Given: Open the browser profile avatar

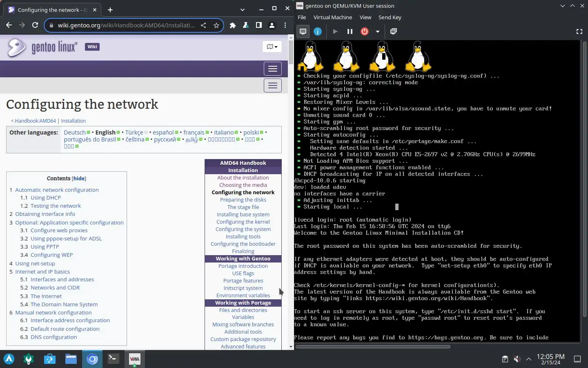Looking at the screenshot, I should 272,25.
